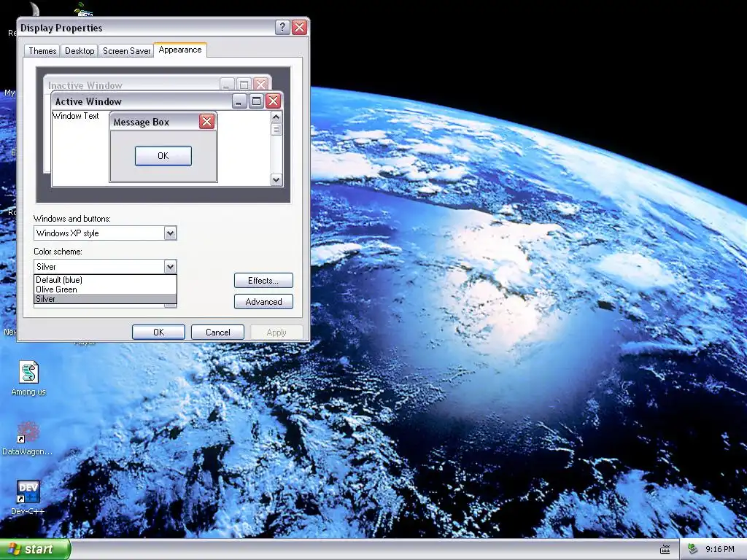
Task: Switch to the Desktop tab
Action: (80, 51)
